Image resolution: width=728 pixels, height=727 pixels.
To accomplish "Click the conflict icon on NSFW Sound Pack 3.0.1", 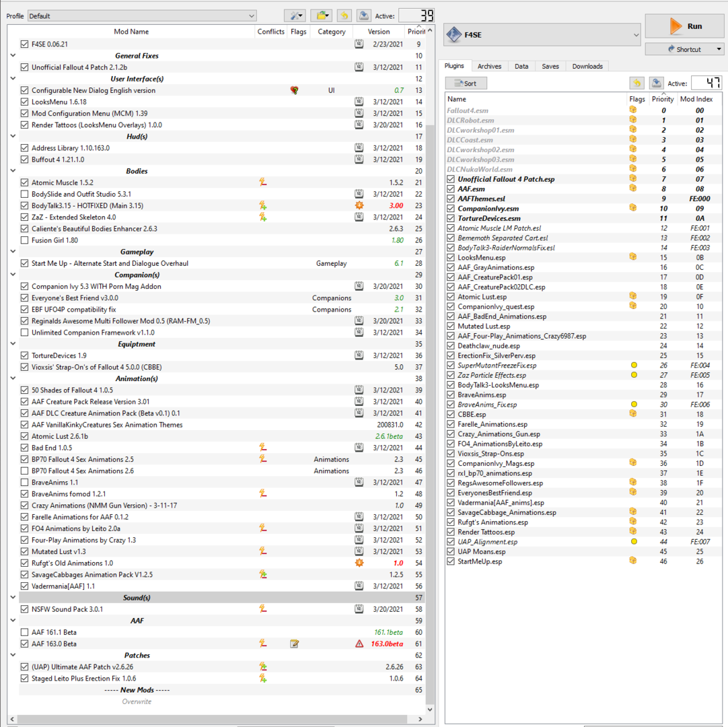I will tap(263, 609).
